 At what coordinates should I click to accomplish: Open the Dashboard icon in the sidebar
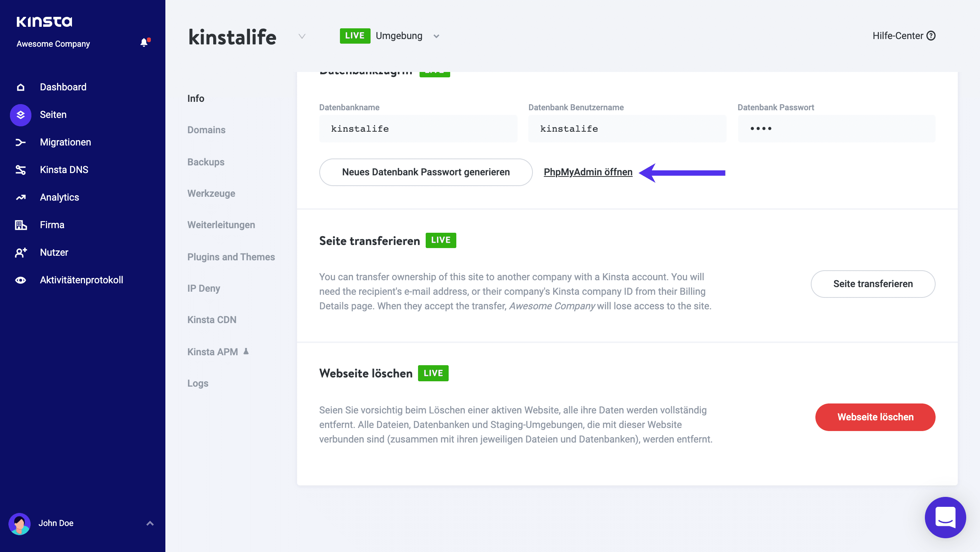pyautogui.click(x=20, y=87)
